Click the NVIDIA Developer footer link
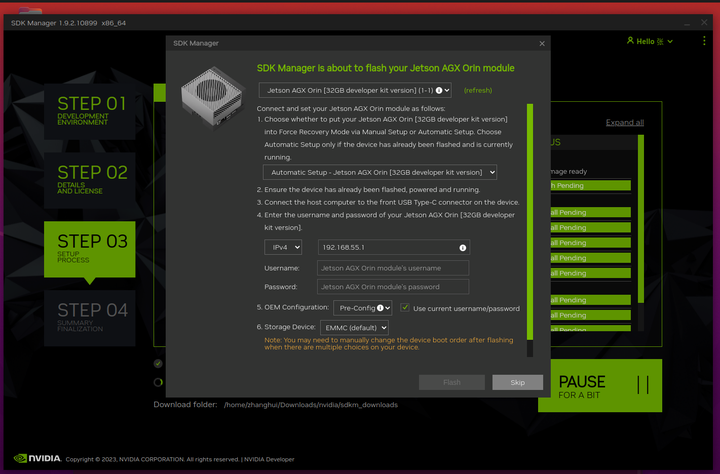 (x=269, y=459)
